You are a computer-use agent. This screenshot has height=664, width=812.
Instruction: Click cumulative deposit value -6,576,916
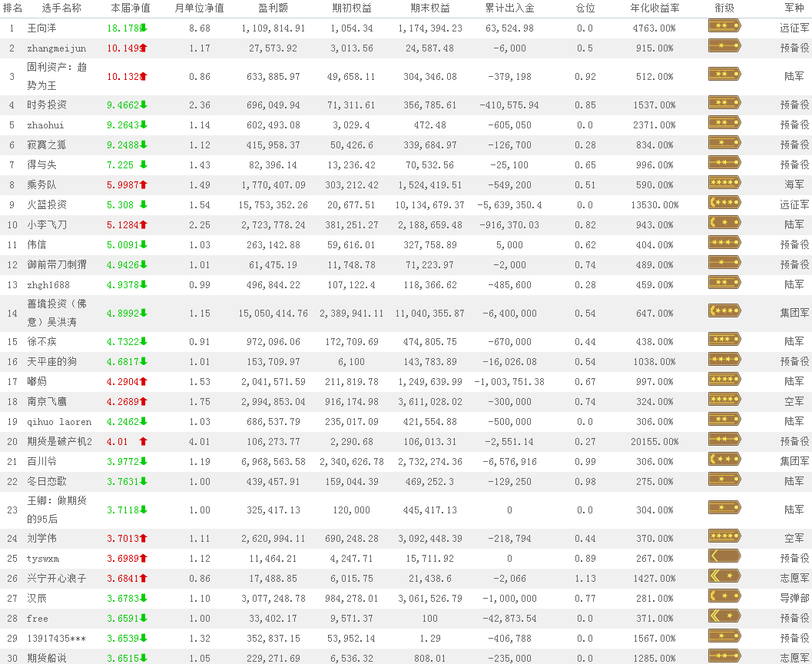[x=509, y=462]
